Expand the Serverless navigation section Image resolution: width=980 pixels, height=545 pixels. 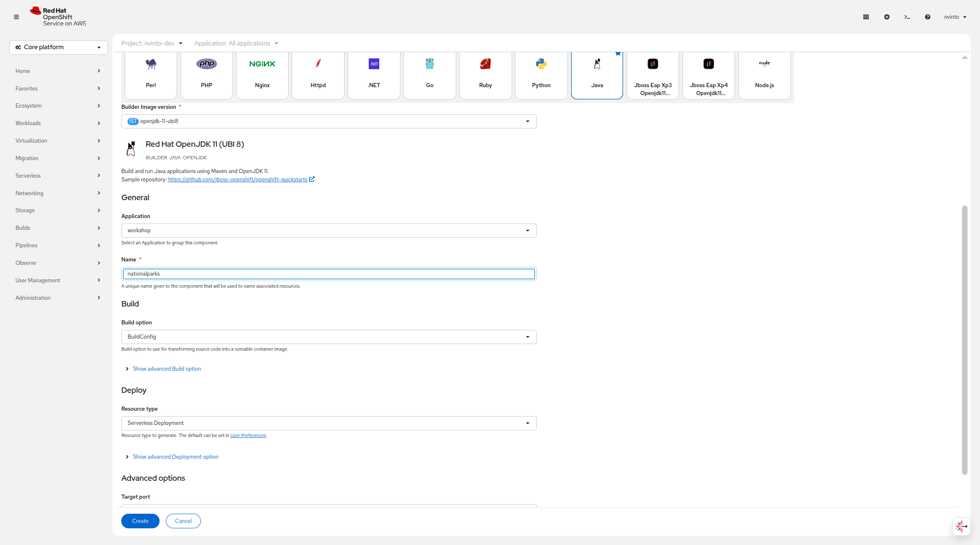pyautogui.click(x=58, y=176)
